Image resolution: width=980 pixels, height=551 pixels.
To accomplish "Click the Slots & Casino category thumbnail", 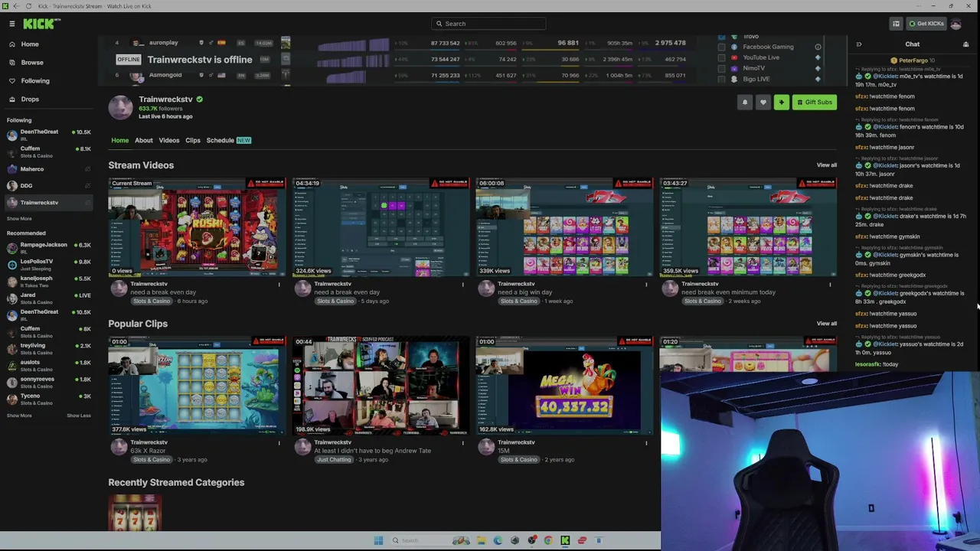I will 135,513.
